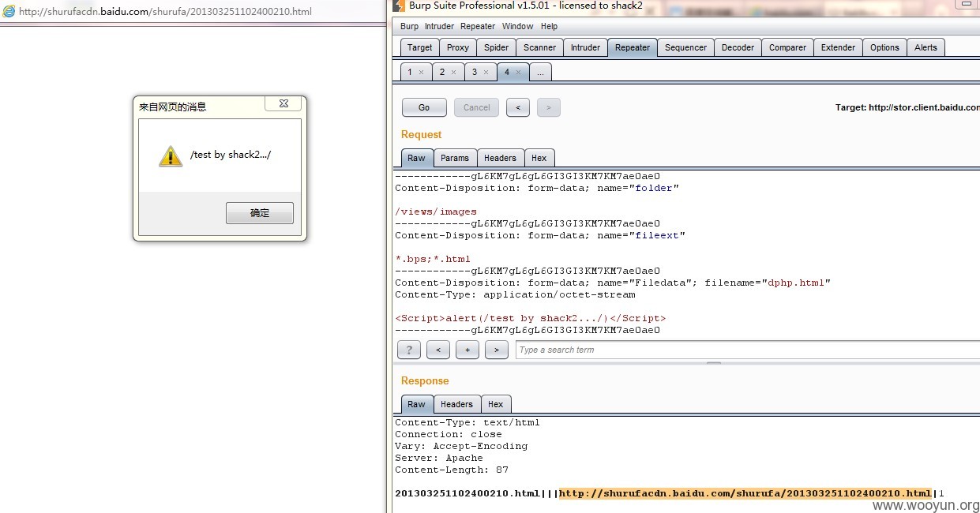The height and width of the screenshot is (513, 980).
Task: Click the 'Server: Apache' response header
Action: pos(439,458)
